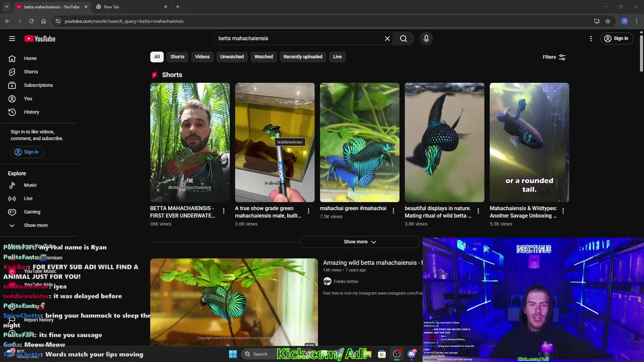644x362 pixels.
Task: Open the YouTube hamburger guide menu
Action: pos(12,38)
